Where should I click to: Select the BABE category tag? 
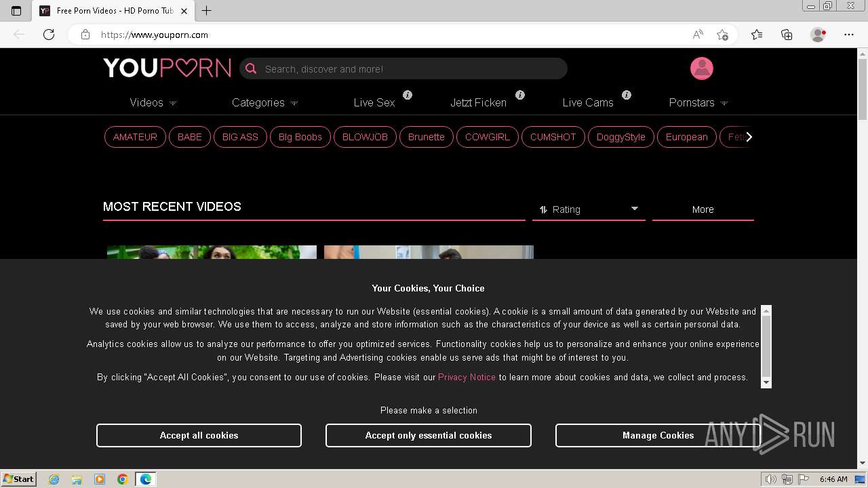(190, 137)
